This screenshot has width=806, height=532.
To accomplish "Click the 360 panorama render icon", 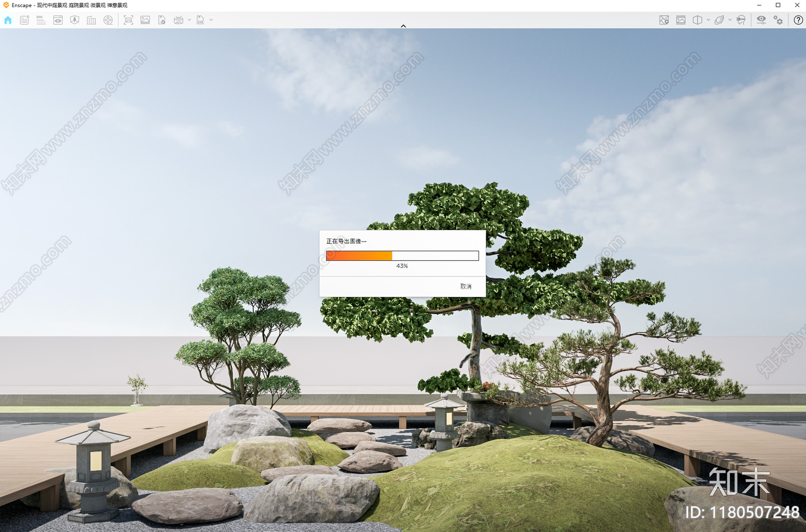I will click(178, 20).
